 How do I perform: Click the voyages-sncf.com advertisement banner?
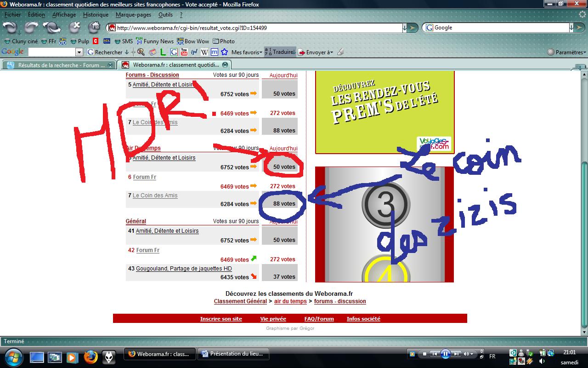click(x=385, y=113)
